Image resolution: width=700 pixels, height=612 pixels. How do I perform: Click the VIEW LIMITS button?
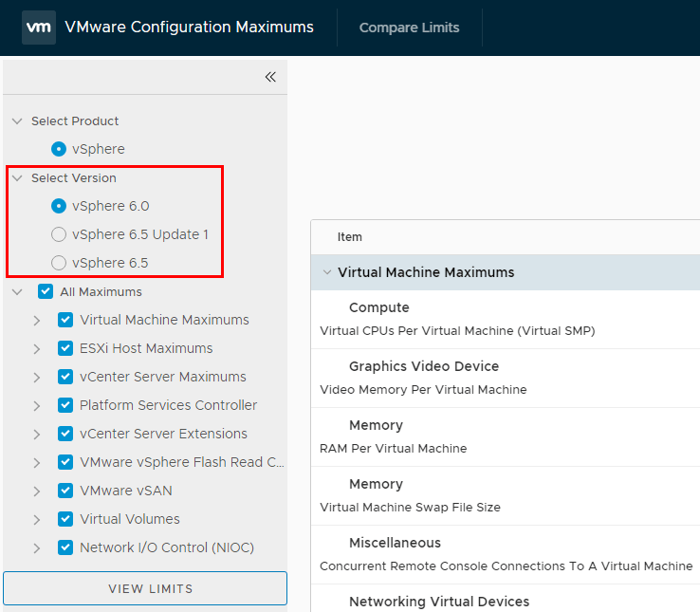(x=145, y=588)
